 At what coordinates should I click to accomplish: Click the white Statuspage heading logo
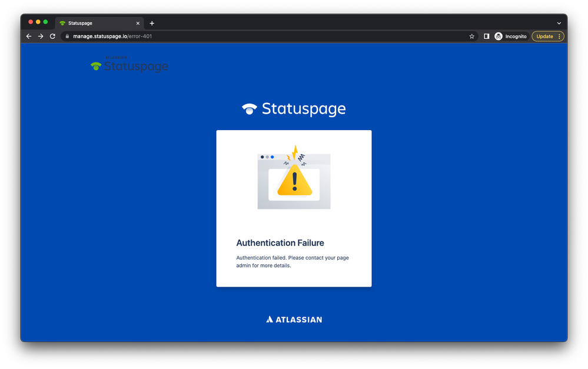point(294,109)
